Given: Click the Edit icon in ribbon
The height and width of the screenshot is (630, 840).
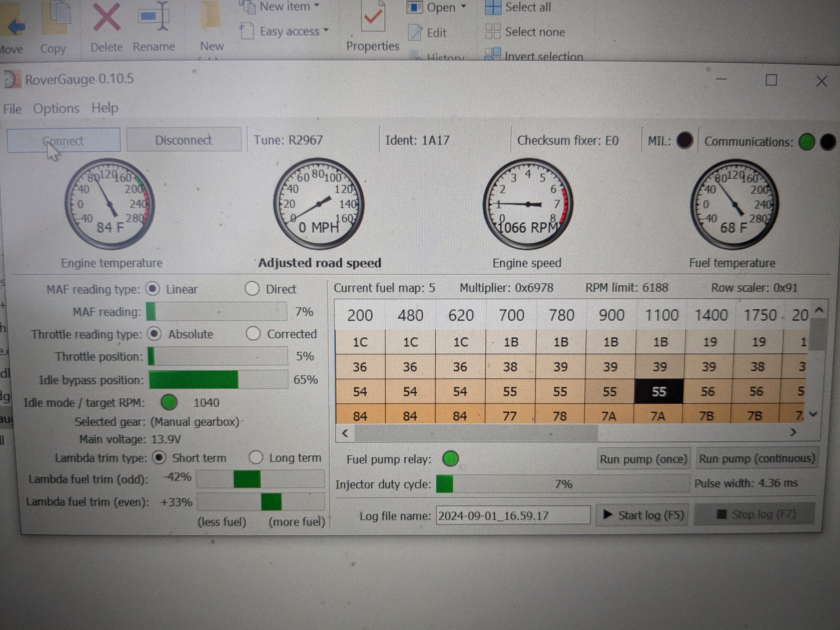Looking at the screenshot, I should (415, 33).
